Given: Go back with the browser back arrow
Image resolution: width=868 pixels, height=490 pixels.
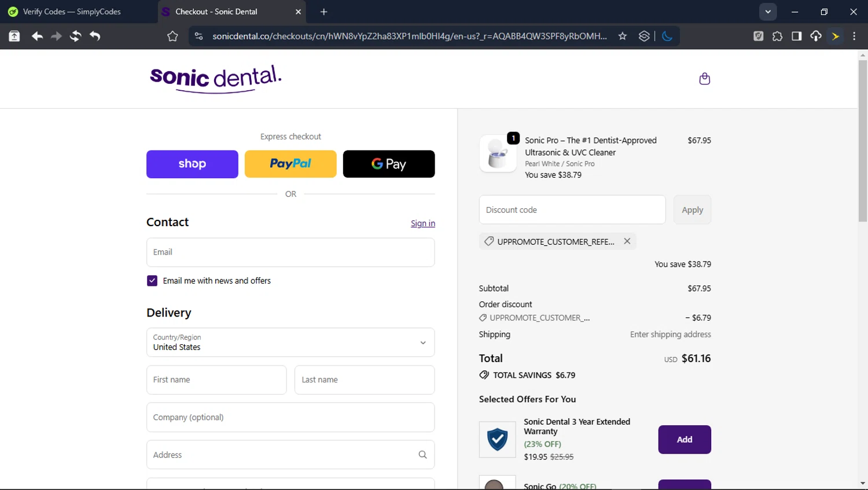Looking at the screenshot, I should click(37, 36).
